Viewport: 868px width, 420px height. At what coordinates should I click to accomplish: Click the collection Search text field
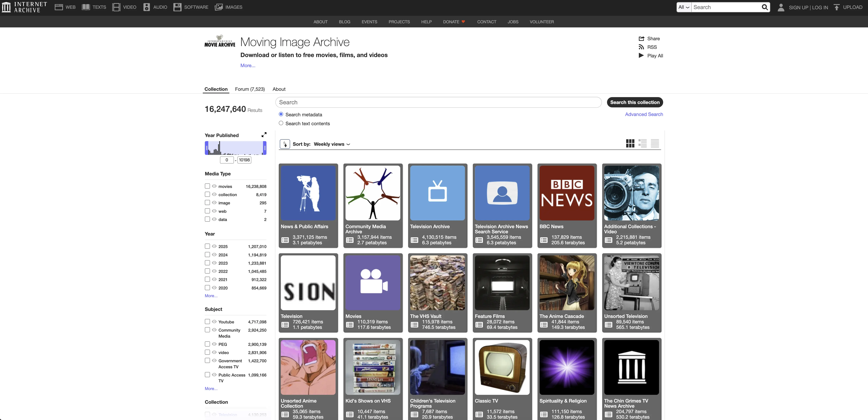[x=438, y=102]
